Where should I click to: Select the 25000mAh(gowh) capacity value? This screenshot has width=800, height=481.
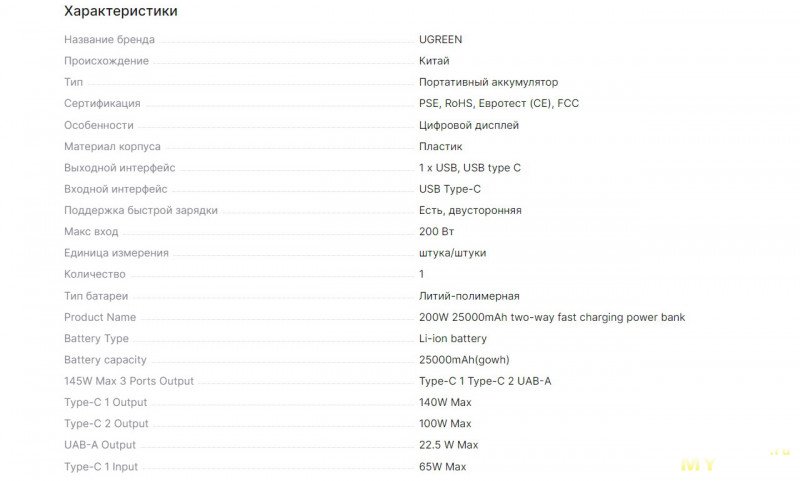[x=464, y=360]
